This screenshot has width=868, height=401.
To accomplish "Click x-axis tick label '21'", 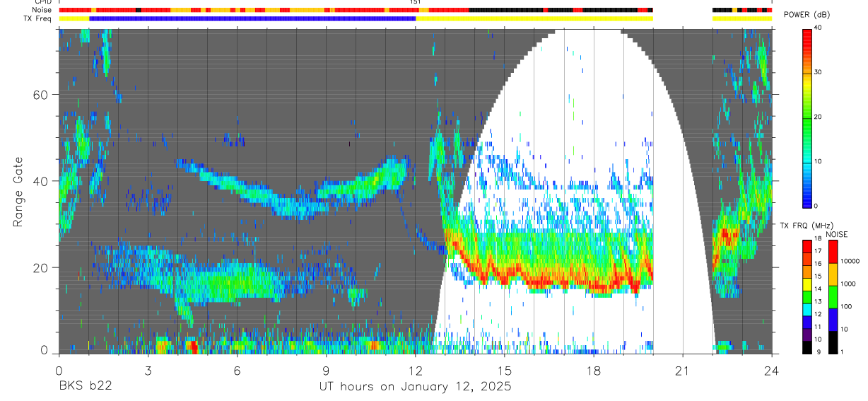I will tap(683, 370).
